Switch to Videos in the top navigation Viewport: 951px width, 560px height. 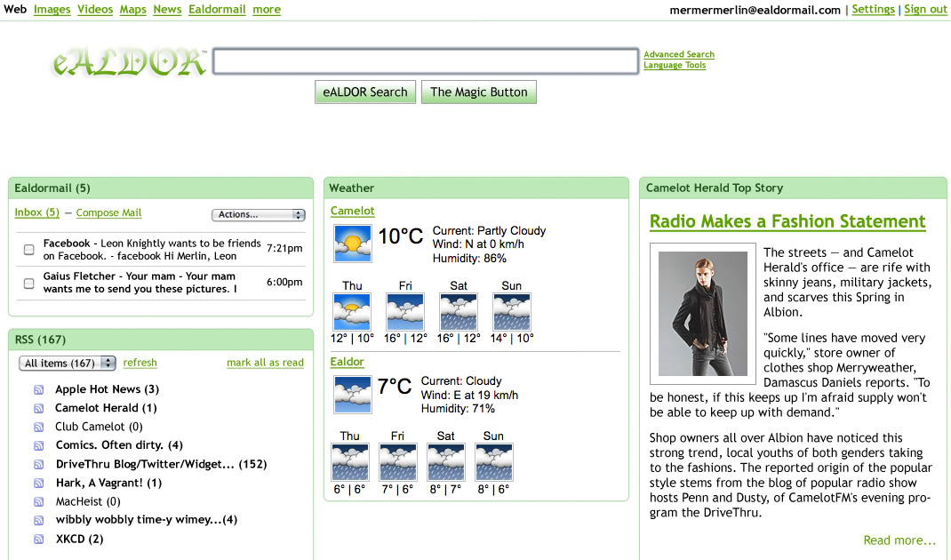click(x=95, y=10)
